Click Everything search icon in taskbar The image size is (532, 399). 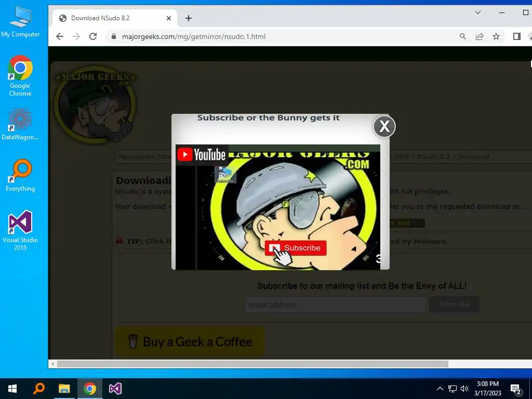pyautogui.click(x=38, y=389)
